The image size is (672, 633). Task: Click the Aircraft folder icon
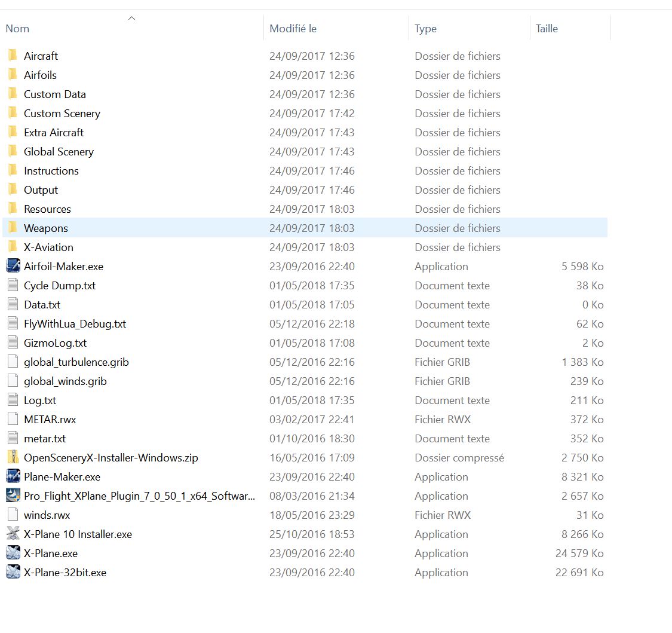point(13,56)
